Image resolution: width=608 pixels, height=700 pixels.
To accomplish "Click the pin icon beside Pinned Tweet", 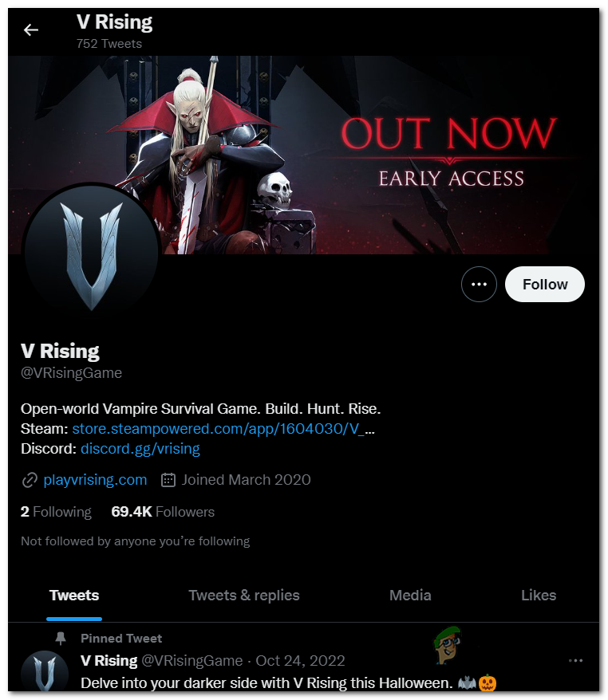I will point(61,639).
